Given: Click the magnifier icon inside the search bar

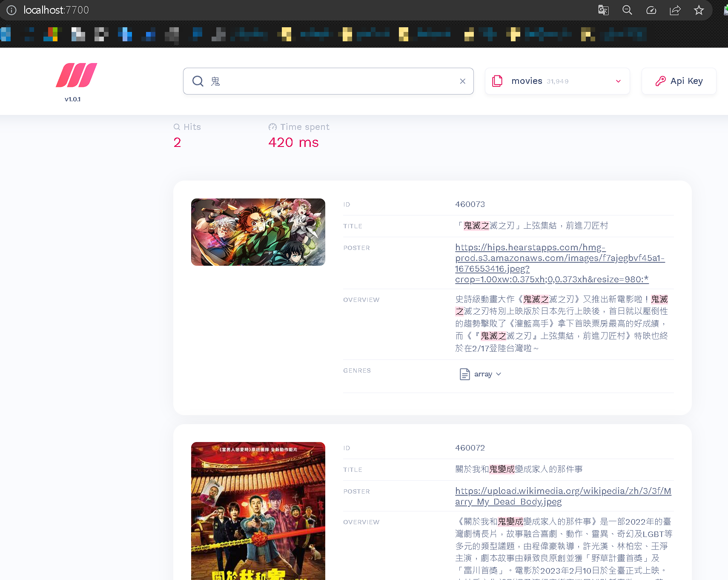Looking at the screenshot, I should tap(198, 81).
